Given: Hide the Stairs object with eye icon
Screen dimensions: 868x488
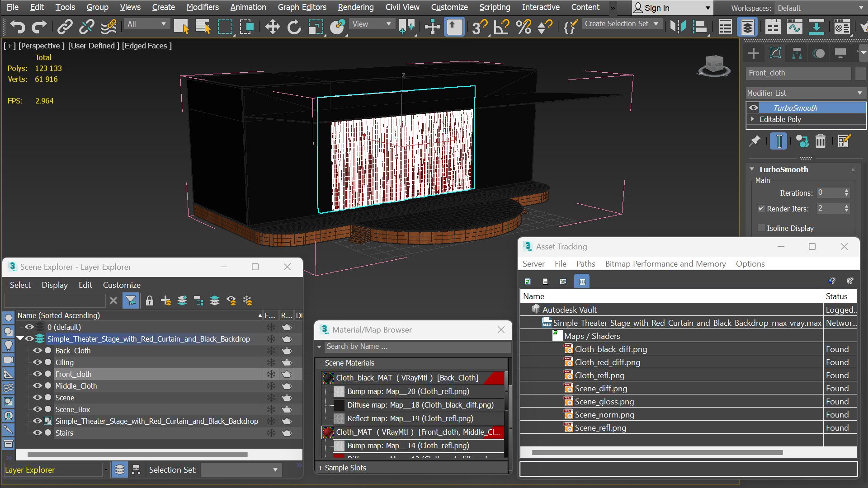Looking at the screenshot, I should [38, 433].
